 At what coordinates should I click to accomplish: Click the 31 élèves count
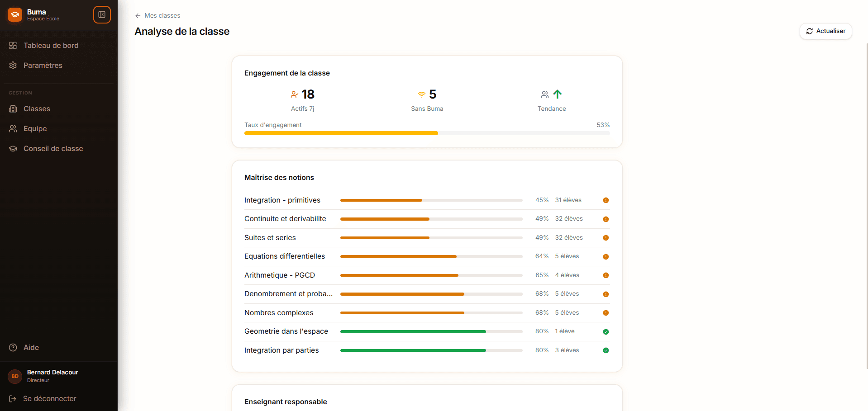pyautogui.click(x=568, y=200)
